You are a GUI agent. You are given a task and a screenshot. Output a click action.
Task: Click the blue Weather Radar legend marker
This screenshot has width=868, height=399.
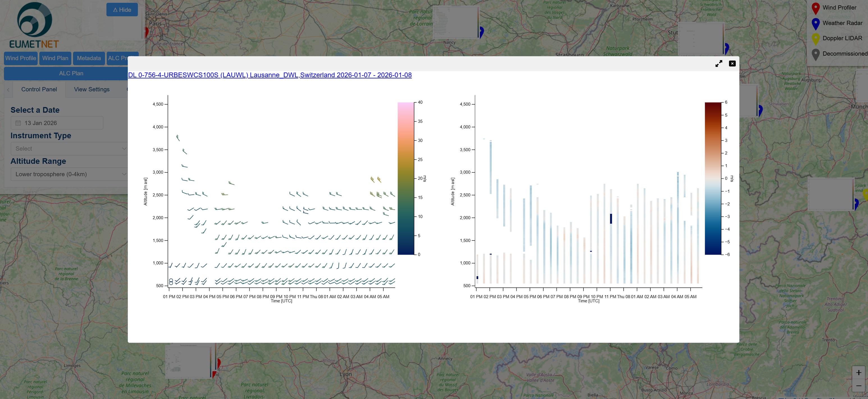[x=815, y=24]
